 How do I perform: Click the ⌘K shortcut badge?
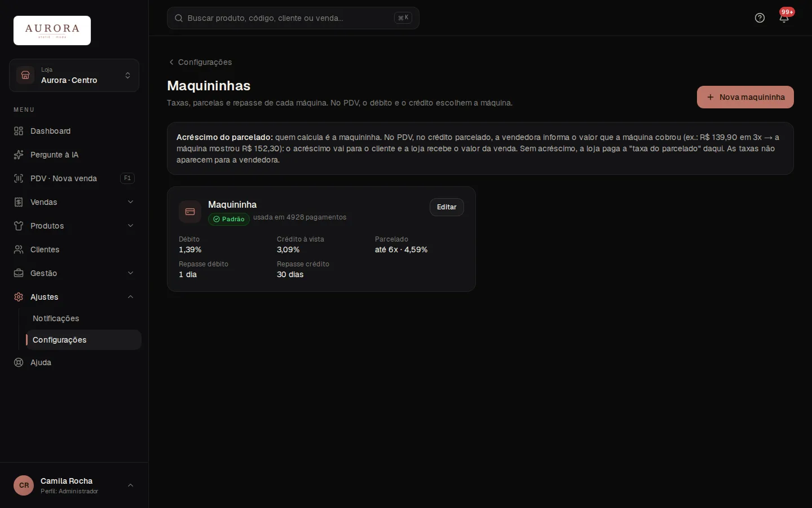[403, 18]
